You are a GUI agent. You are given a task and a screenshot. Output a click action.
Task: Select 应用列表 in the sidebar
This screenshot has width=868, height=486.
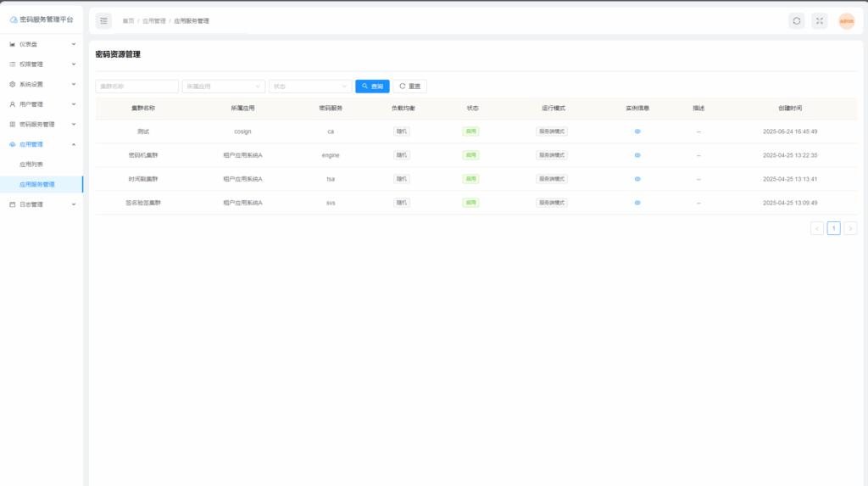[31, 164]
